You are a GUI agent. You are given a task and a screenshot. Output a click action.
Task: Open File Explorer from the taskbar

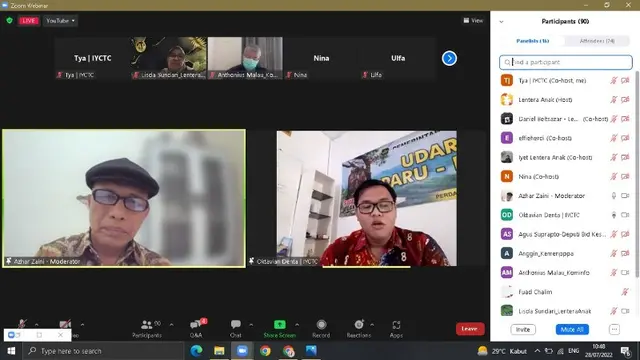(x=219, y=351)
